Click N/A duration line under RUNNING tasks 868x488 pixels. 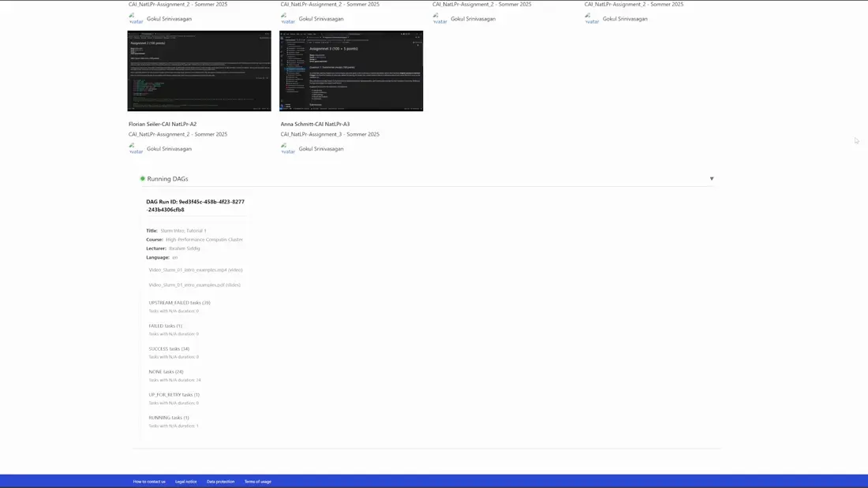pyautogui.click(x=174, y=426)
